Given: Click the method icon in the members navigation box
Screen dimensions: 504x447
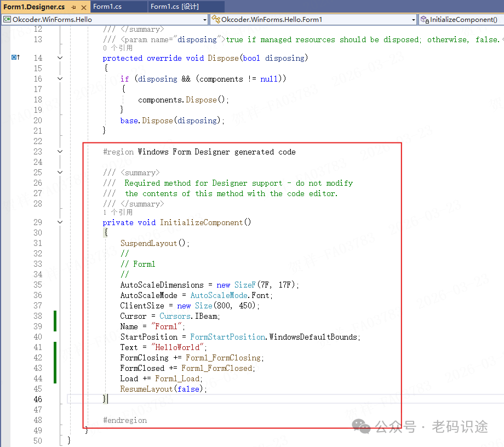Looking at the screenshot, I should [425, 20].
